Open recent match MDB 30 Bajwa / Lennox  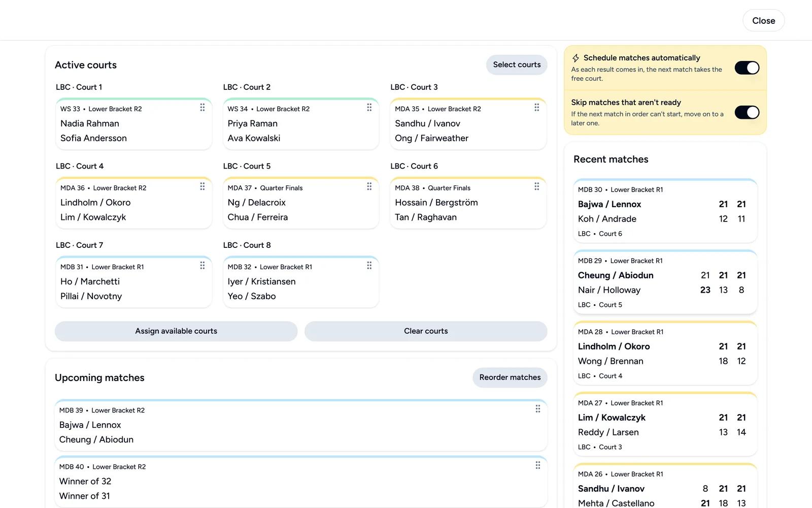point(665,210)
